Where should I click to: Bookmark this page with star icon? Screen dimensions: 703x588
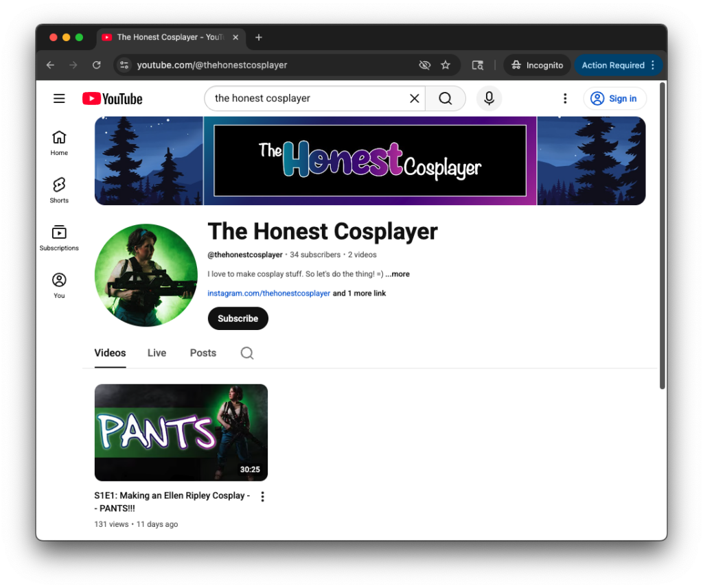[446, 65]
